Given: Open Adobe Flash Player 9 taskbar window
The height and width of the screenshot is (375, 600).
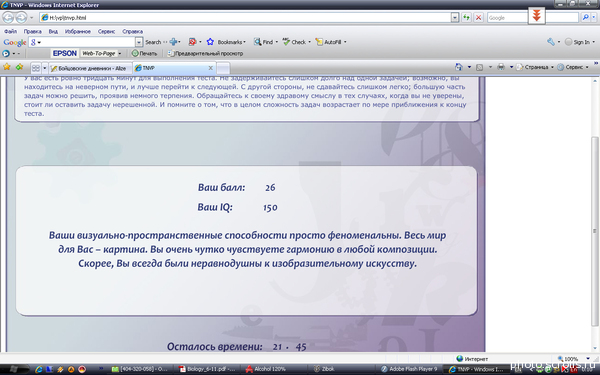Looking at the screenshot, I should click(408, 369).
